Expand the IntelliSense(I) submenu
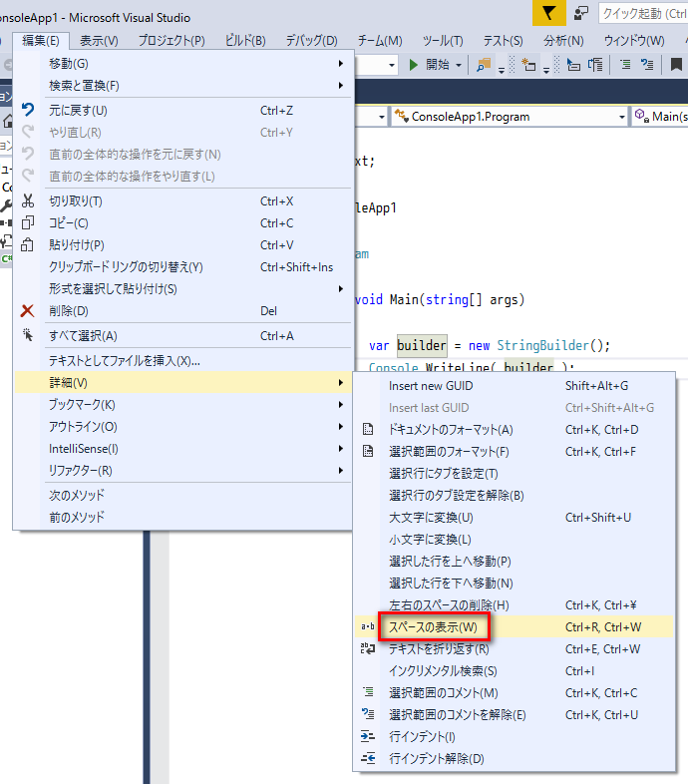The height and width of the screenshot is (784, 688). [x=183, y=449]
